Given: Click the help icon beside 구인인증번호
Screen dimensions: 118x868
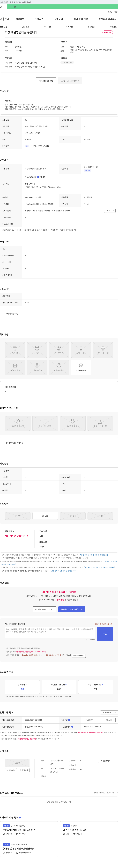Looking at the screenshot, I should pos(72,727).
